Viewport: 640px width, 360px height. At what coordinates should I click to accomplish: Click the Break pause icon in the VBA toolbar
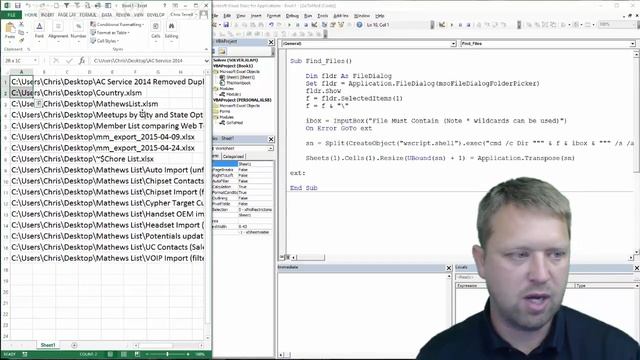(x=298, y=25)
